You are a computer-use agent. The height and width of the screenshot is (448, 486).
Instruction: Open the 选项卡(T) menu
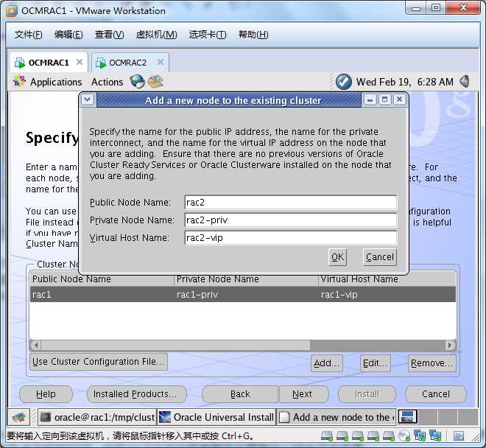pos(208,35)
